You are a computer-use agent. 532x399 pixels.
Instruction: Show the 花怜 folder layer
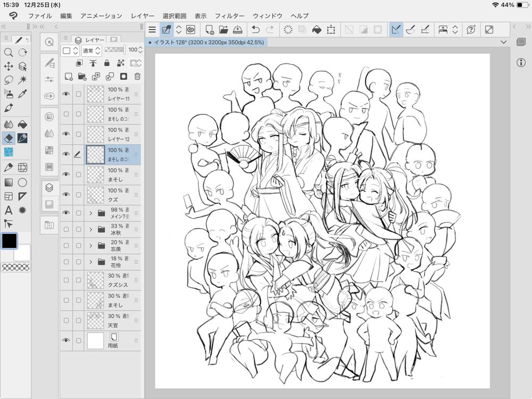click(66, 262)
